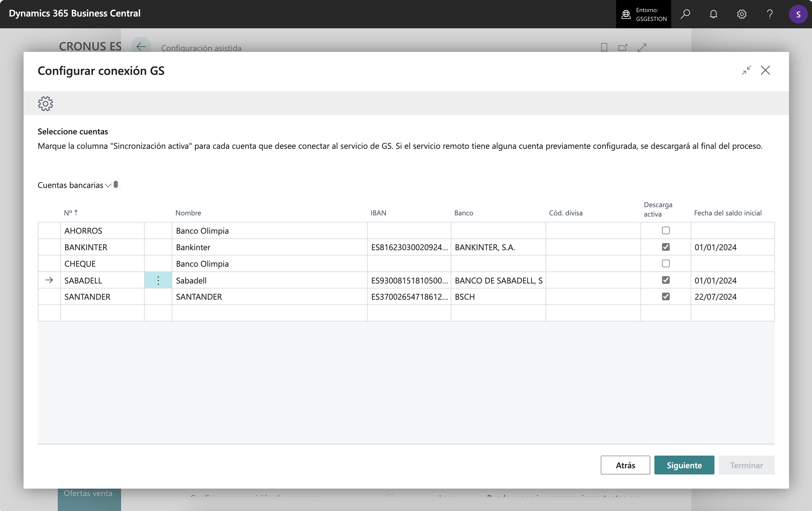Click the SANTANDER name cell
This screenshot has width=812, height=511.
tap(269, 297)
